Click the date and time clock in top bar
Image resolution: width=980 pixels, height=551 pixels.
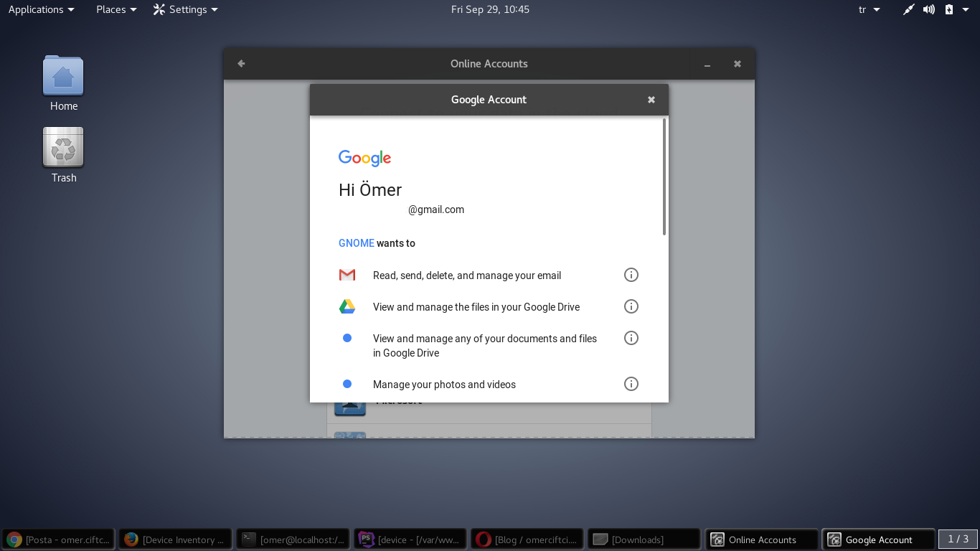point(490,9)
